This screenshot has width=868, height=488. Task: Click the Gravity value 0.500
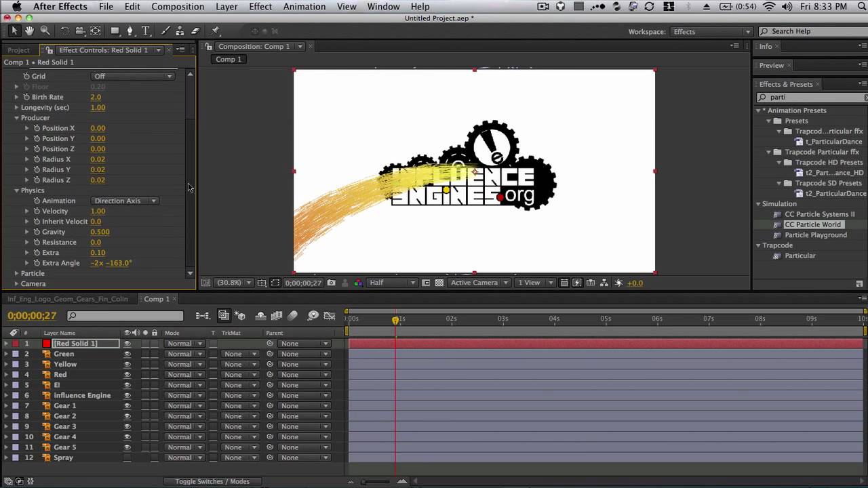point(100,232)
